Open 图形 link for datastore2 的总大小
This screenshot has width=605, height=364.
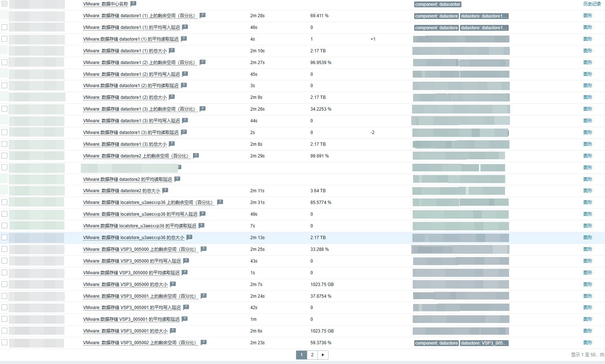(588, 190)
